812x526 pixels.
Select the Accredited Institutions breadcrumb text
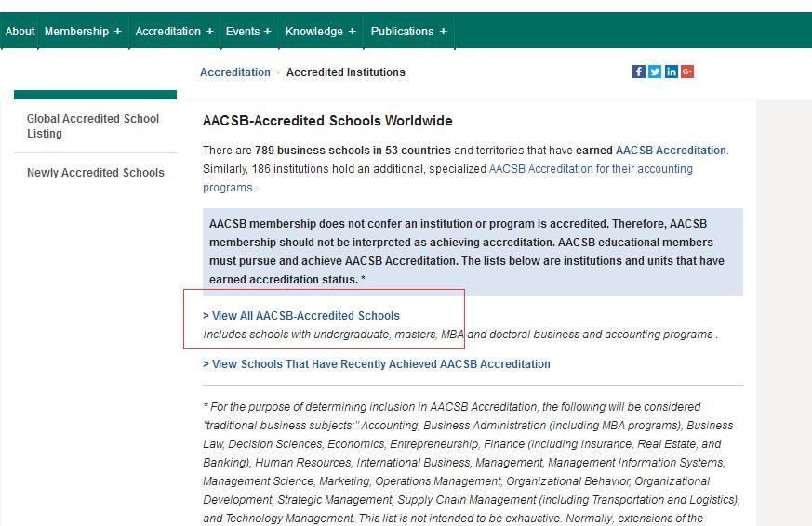point(346,72)
